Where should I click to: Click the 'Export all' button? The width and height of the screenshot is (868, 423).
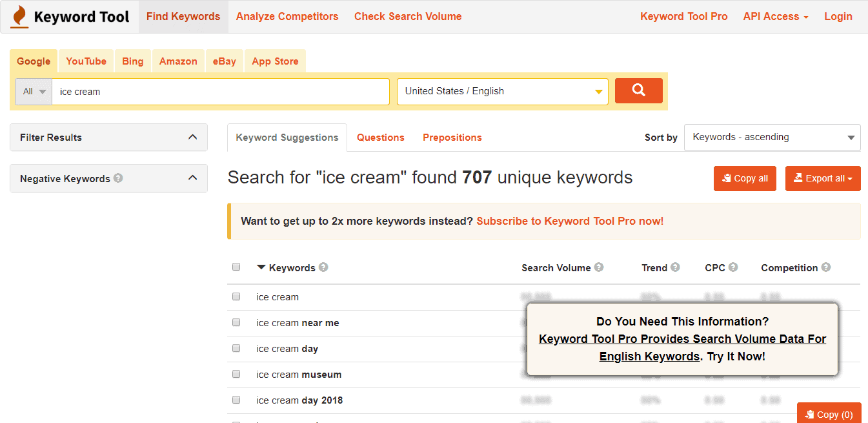pyautogui.click(x=823, y=178)
